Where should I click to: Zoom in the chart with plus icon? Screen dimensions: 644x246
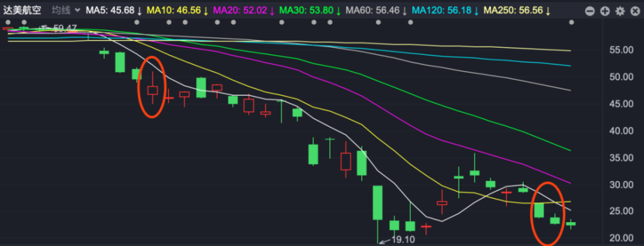[605, 12]
